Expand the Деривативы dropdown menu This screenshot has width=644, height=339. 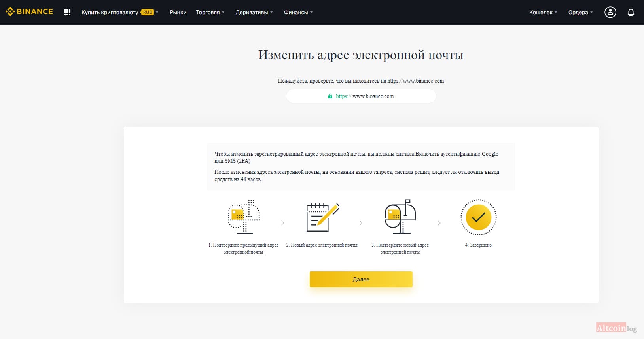coord(254,12)
